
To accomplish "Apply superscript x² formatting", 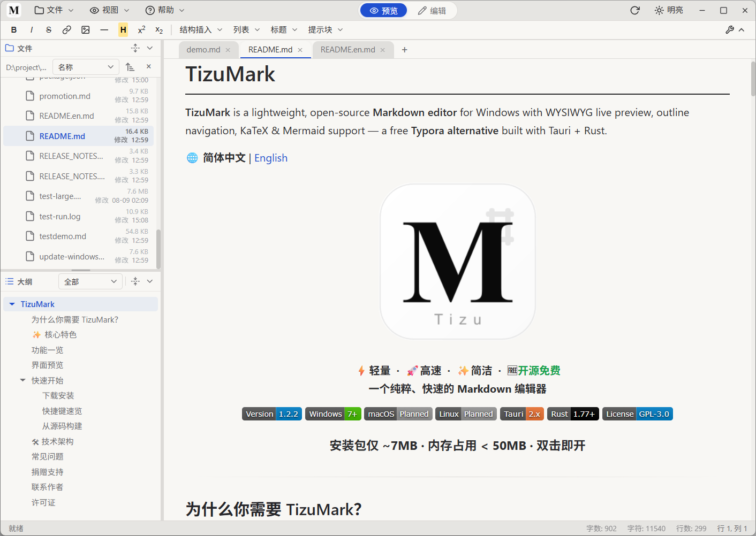I will (141, 30).
